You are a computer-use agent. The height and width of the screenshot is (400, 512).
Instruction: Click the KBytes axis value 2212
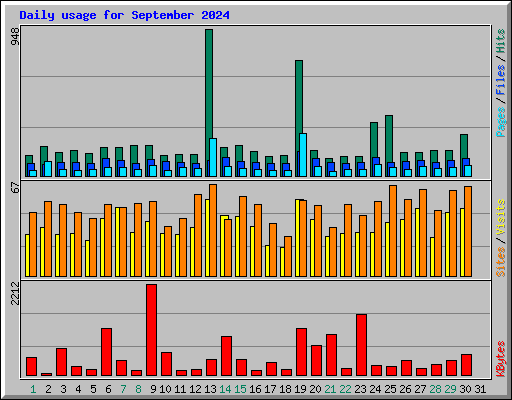coord(15,294)
